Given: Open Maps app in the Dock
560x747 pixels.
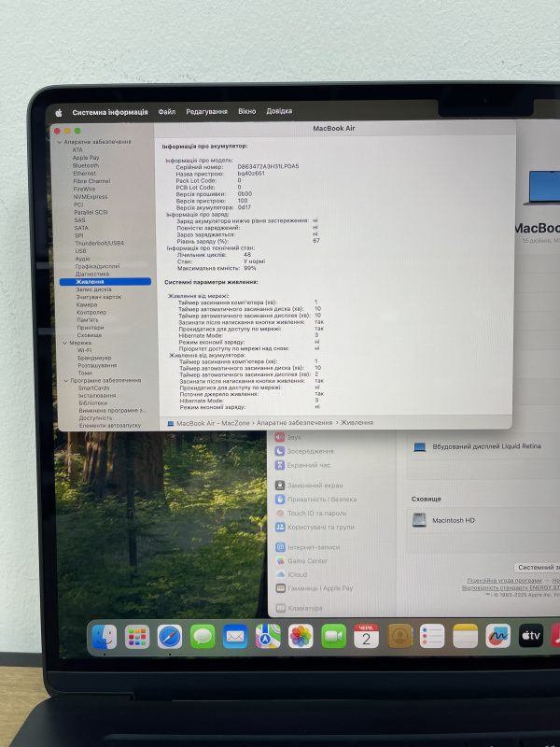Looking at the screenshot, I should click(268, 637).
